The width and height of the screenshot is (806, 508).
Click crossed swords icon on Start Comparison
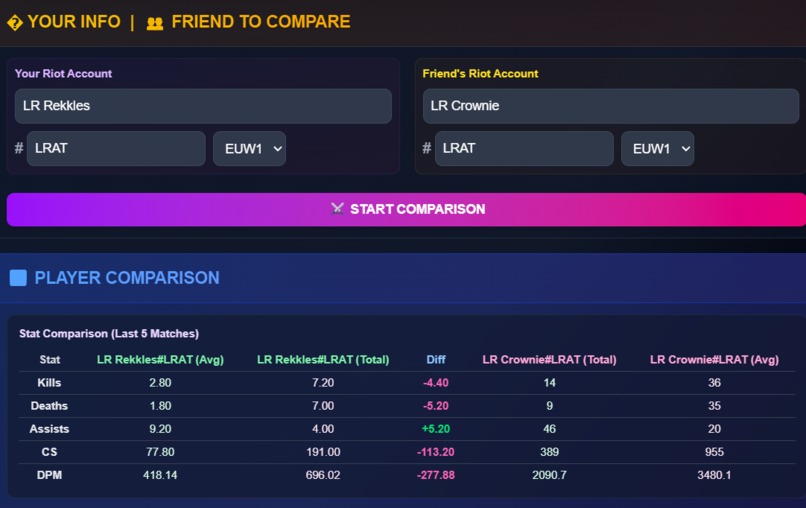click(x=337, y=208)
